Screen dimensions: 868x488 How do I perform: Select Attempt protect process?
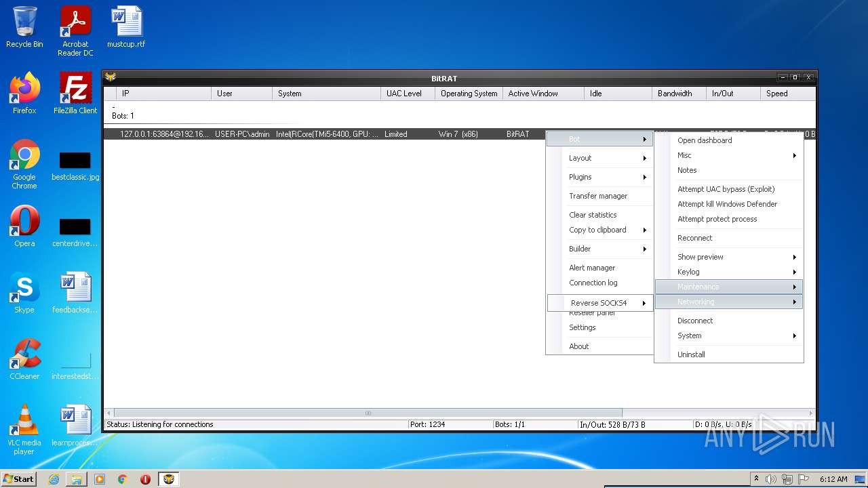729,219
